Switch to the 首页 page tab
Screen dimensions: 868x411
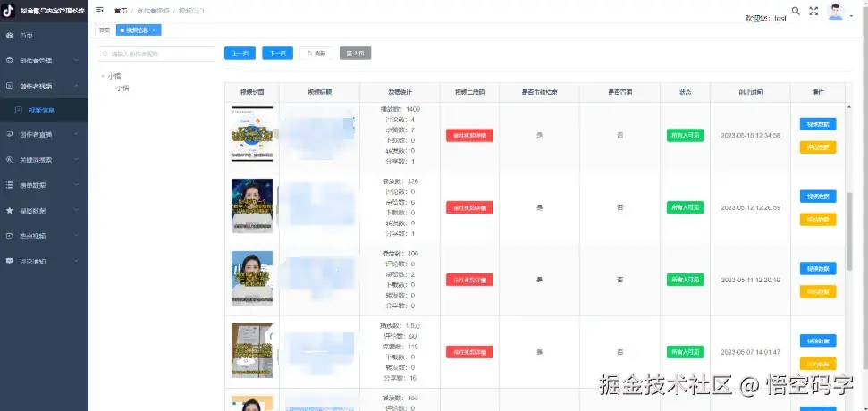pos(105,29)
